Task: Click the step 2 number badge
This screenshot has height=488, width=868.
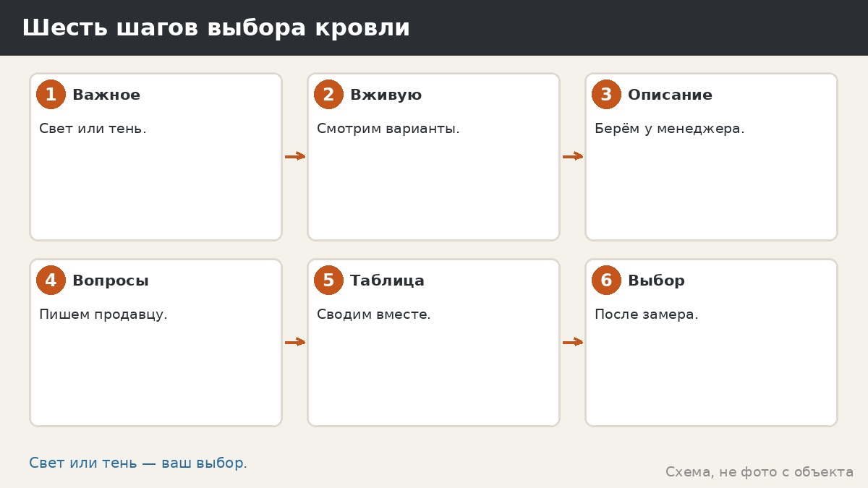Action: (328, 95)
